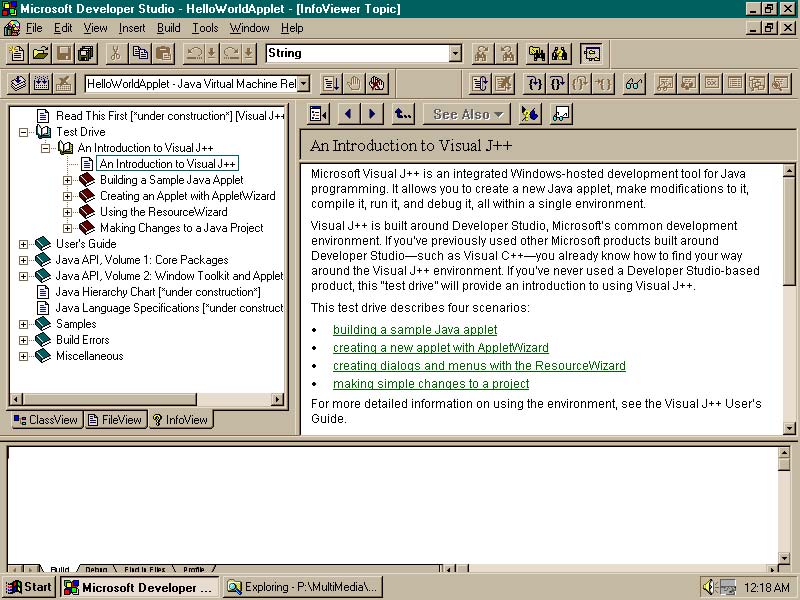The image size is (800, 600).
Task: Follow 'creating a new applet with AppletWizard' link
Action: [x=441, y=347]
